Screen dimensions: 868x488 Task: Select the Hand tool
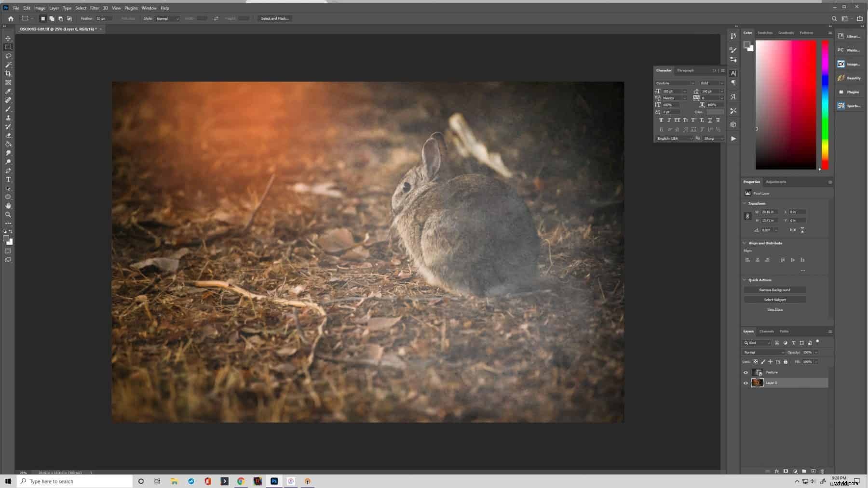click(8, 205)
